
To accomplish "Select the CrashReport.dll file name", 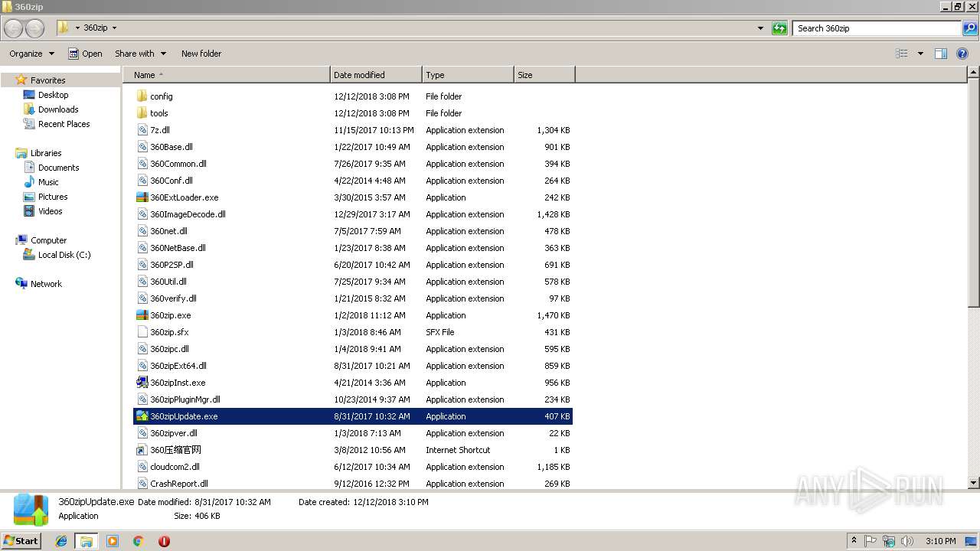I will pos(179,484).
